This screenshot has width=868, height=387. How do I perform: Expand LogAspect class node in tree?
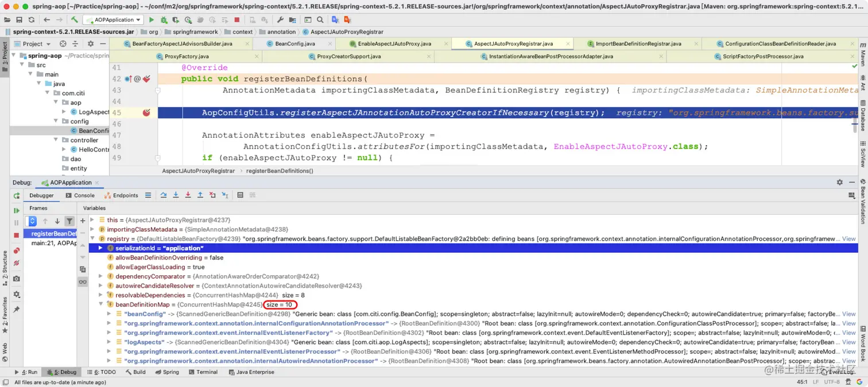[x=64, y=112]
